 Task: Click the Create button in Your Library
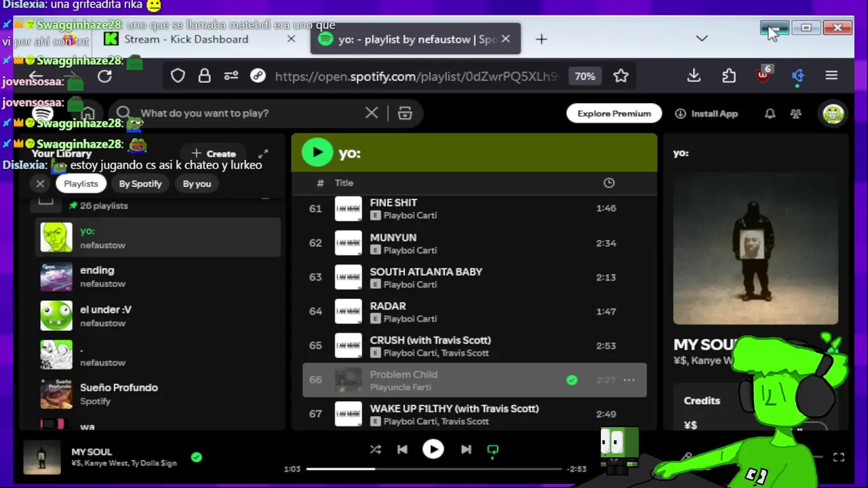pyautogui.click(x=214, y=154)
